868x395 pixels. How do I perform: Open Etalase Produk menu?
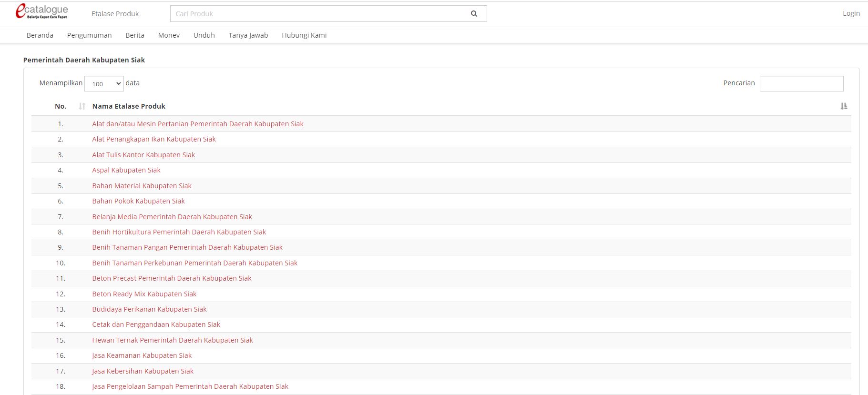(115, 14)
